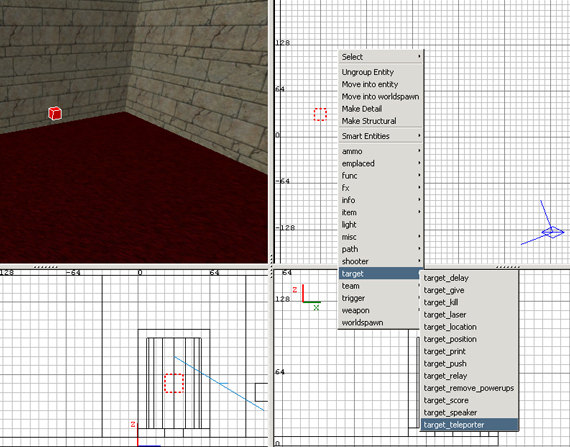Viewport: 570px width, 447px height.
Task: Click the red dashed entity in side view
Action: [x=174, y=383]
